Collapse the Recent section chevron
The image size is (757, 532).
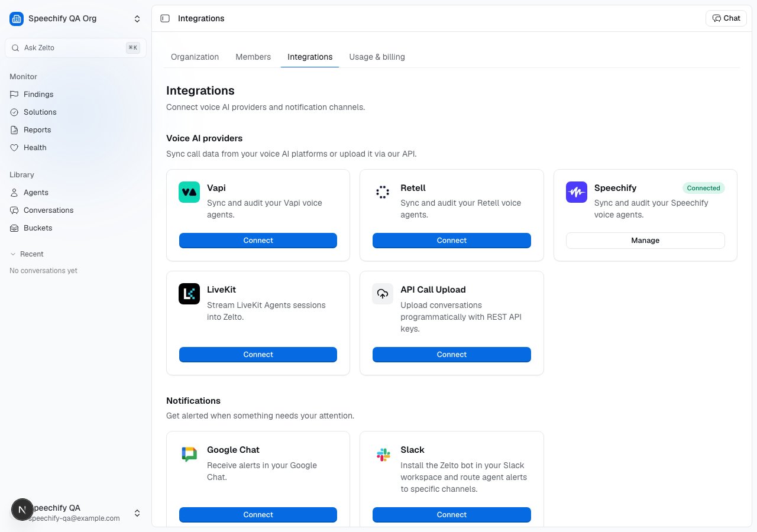(13, 254)
